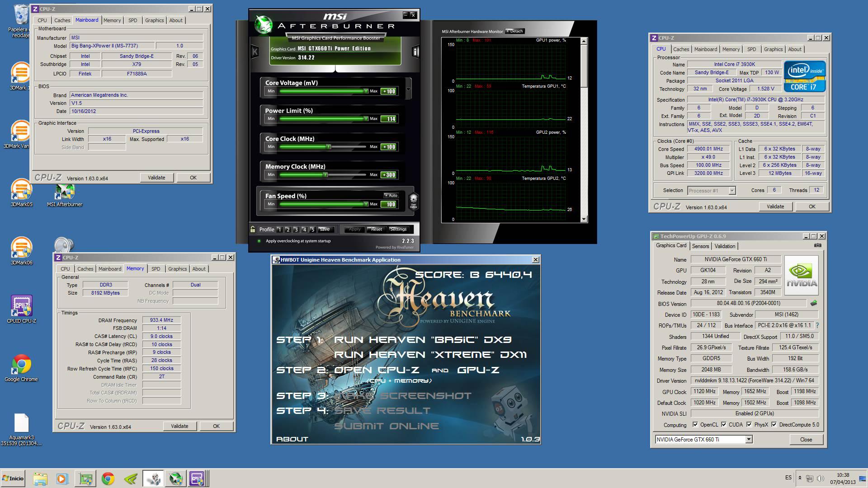Image resolution: width=868 pixels, height=488 pixels.
Task: Click the Core Clock slider handle
Action: 329,146
